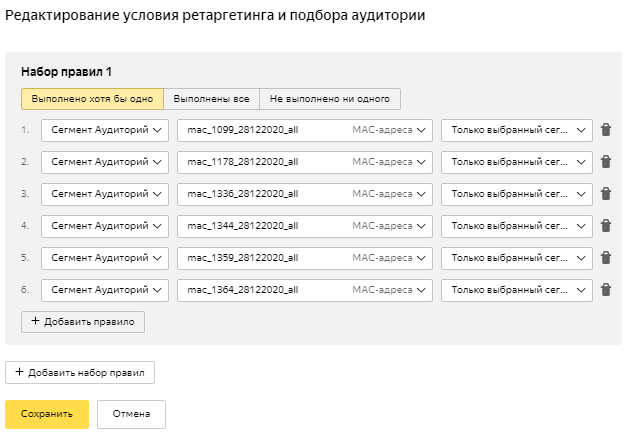Expand the 'Сегмент Аудиторий' type dropdown in rule 6
The height and width of the screenshot is (435, 626).
(105, 290)
